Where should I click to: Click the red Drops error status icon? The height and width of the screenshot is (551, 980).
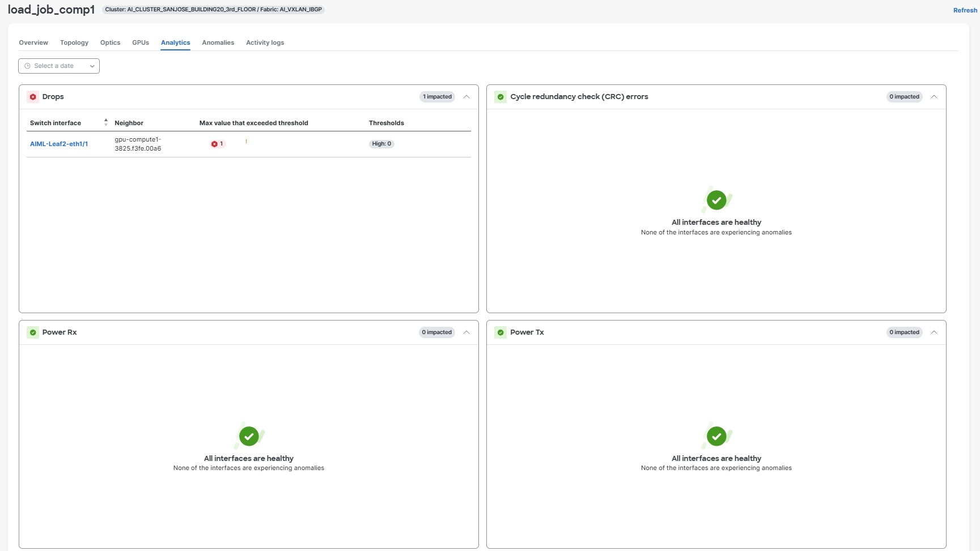click(33, 97)
